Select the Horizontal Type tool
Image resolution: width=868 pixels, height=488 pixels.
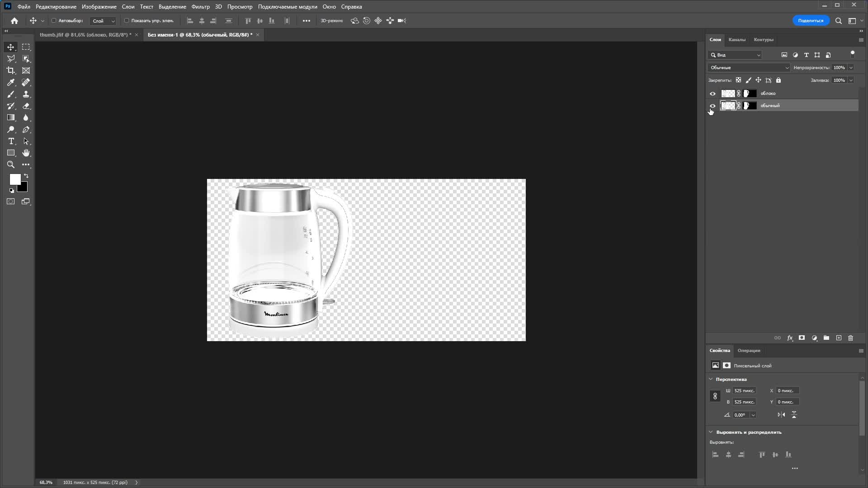tap(11, 141)
